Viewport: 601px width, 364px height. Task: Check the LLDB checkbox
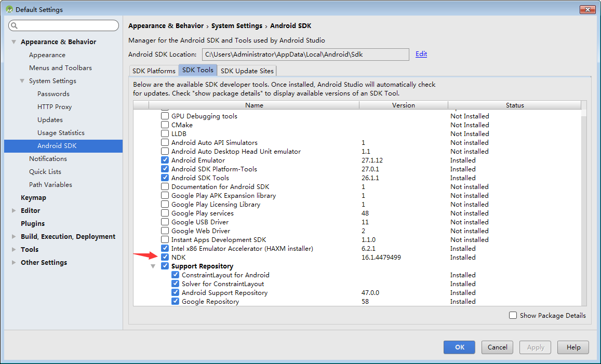(165, 133)
